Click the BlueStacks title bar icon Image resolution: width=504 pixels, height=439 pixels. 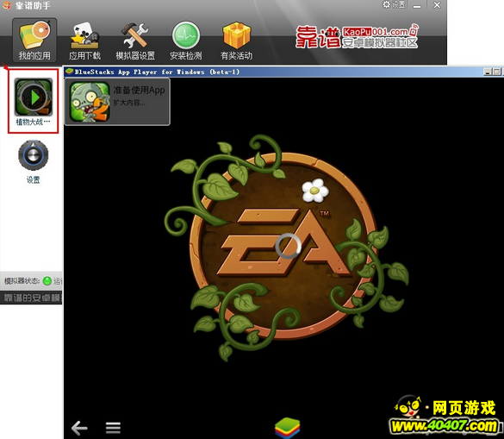pos(70,72)
